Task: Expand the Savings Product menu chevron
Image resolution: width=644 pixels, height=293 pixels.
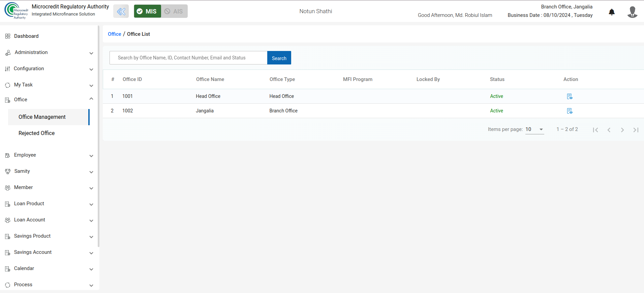Action: [x=91, y=237]
